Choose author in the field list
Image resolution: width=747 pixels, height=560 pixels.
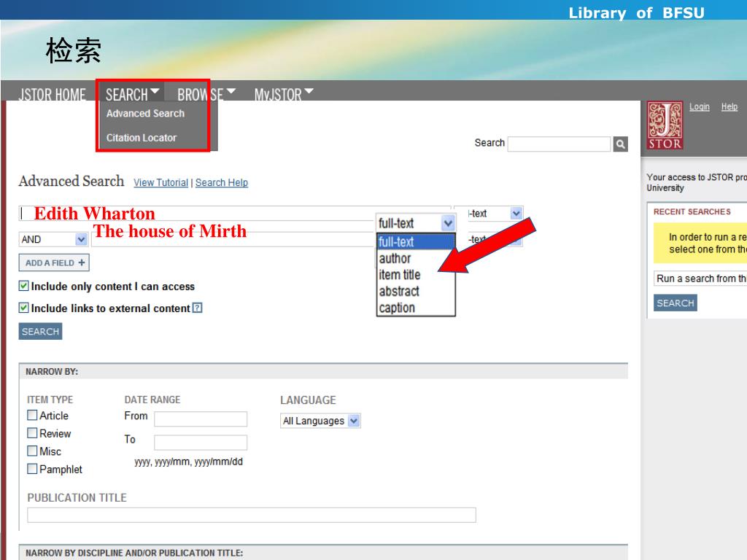(395, 259)
